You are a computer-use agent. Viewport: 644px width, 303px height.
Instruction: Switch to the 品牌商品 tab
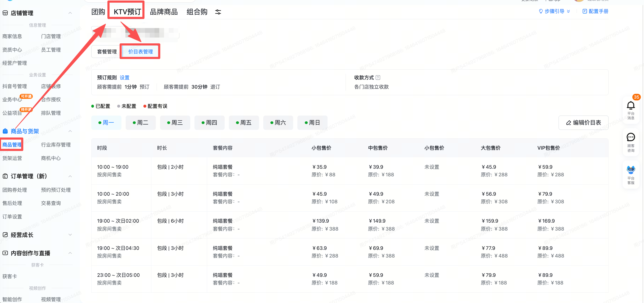coord(164,12)
